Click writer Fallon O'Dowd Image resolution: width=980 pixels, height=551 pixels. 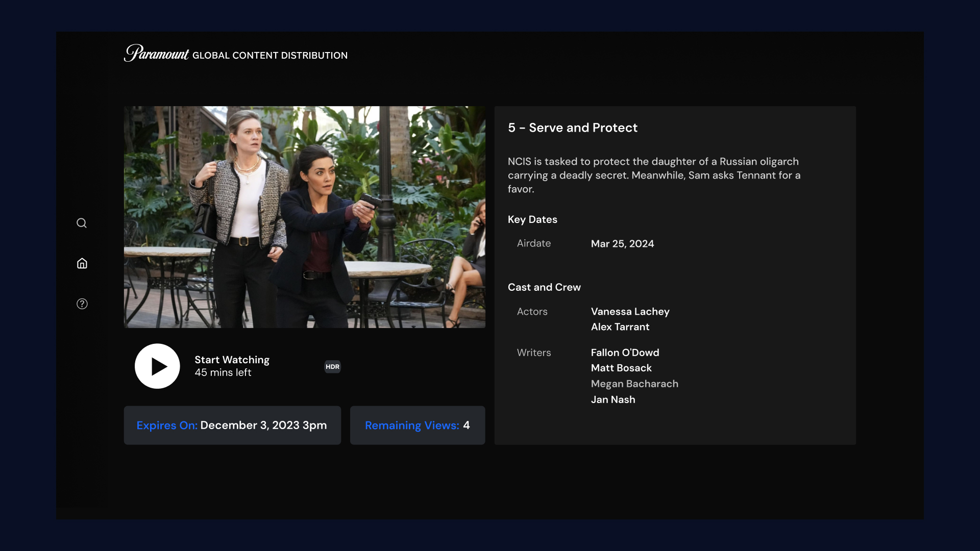[624, 353]
